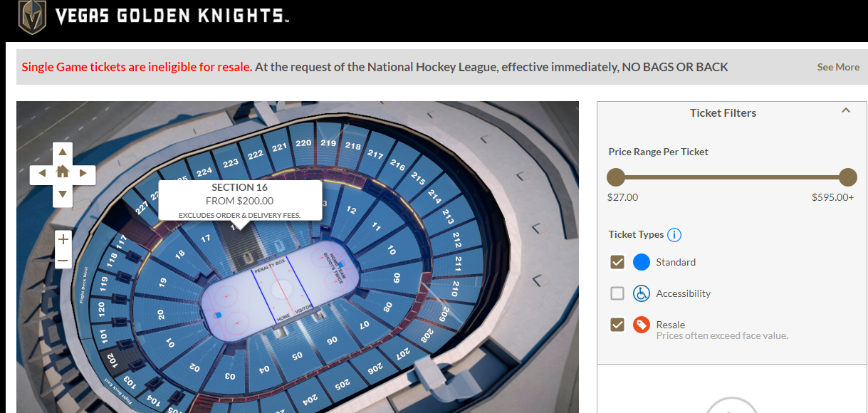Open Ticket Types info icon
Image resolution: width=868 pixels, height=413 pixels.
(674, 234)
